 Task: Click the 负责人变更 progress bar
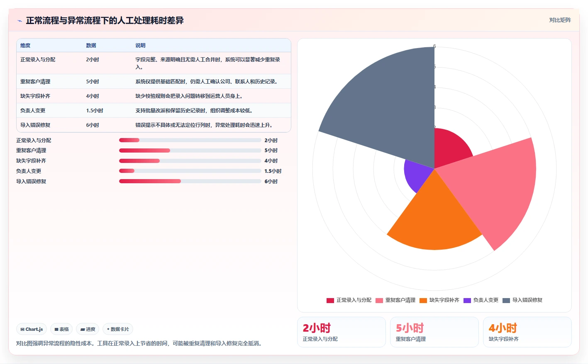190,171
